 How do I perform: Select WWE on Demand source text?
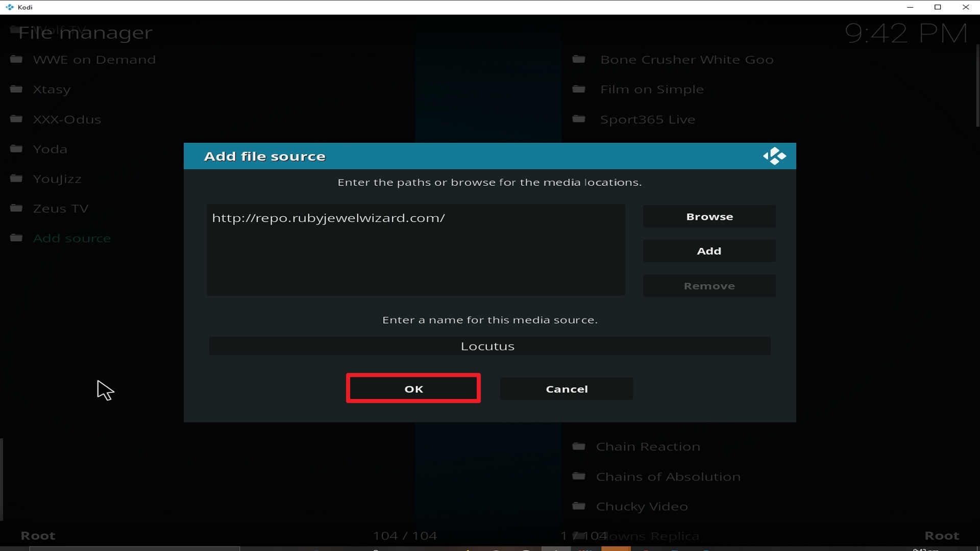tap(94, 60)
